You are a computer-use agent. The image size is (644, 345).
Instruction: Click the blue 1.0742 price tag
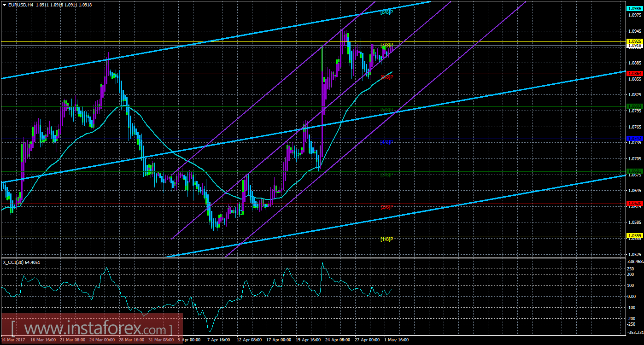point(634,138)
